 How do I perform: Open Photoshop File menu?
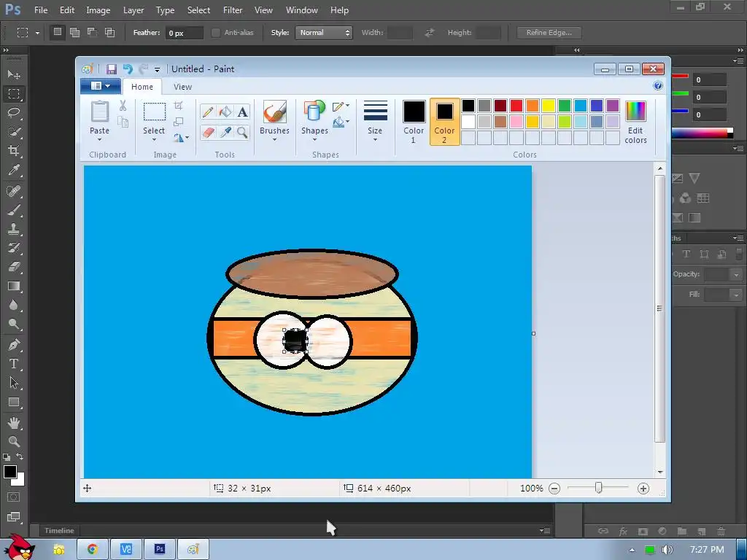[x=41, y=10]
